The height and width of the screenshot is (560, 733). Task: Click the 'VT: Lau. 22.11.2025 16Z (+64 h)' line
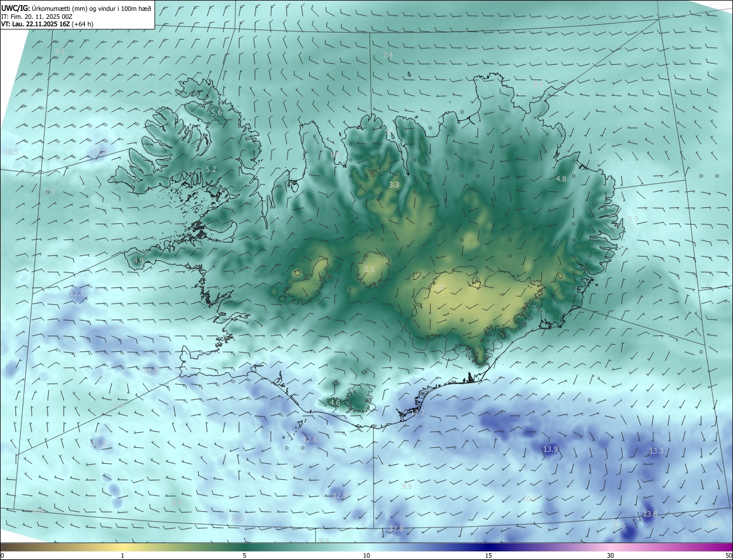click(47, 24)
